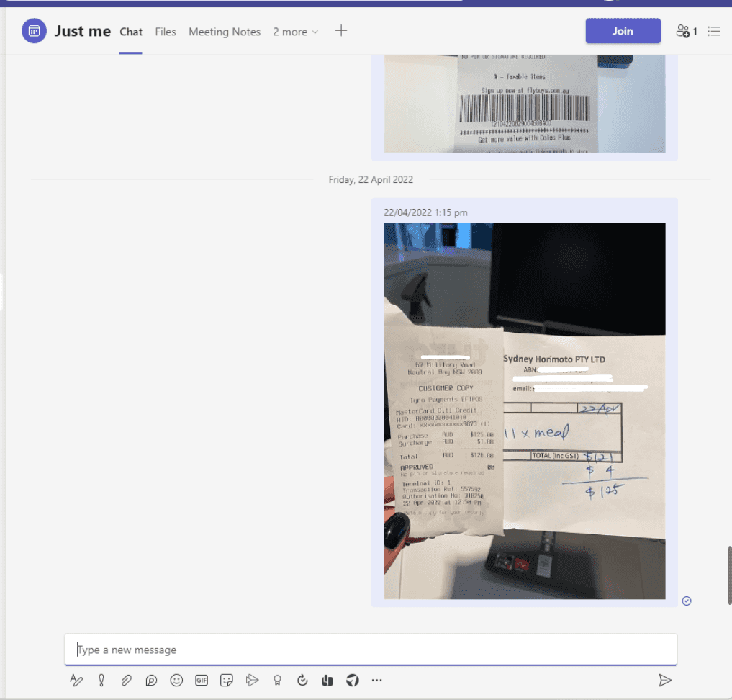Click the Schedule send arrow icon

(x=252, y=680)
